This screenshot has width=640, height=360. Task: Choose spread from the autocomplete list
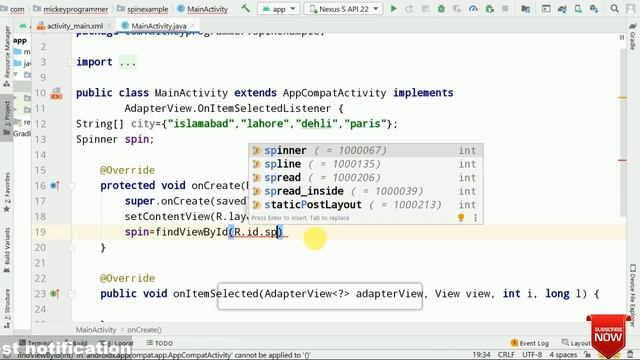pyautogui.click(x=365, y=178)
